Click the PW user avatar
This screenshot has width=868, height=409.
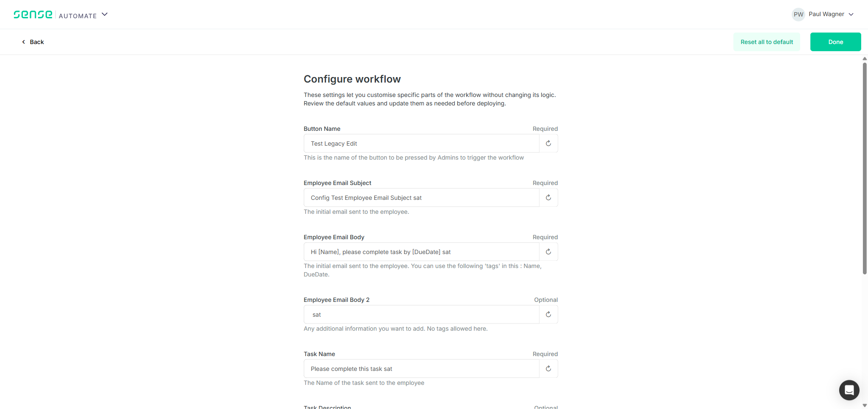798,14
